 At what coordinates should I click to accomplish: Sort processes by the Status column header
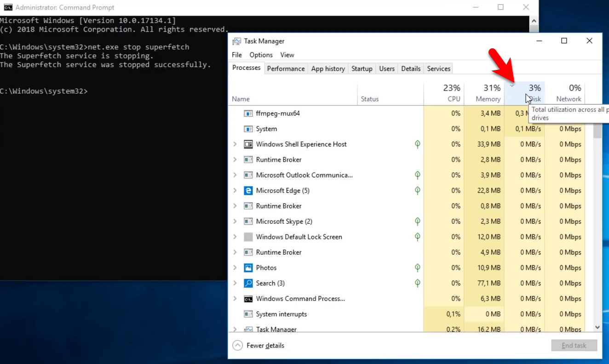pos(391,93)
